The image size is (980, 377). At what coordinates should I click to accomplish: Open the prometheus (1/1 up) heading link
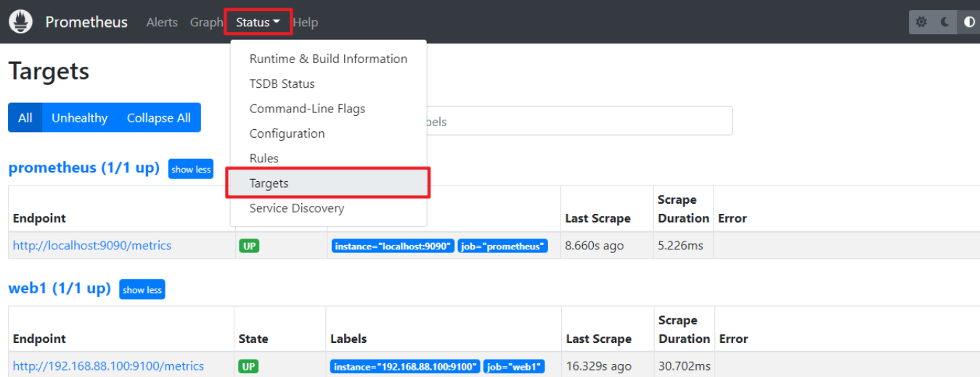[83, 167]
